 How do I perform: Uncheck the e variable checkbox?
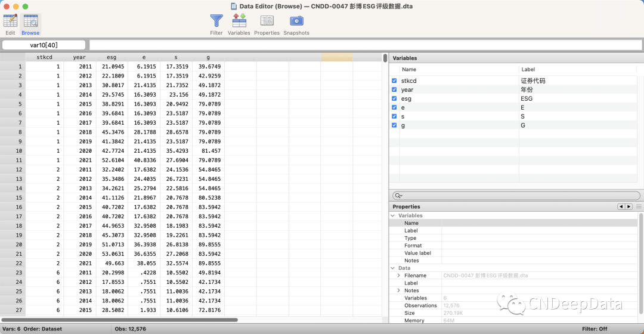[x=394, y=107]
